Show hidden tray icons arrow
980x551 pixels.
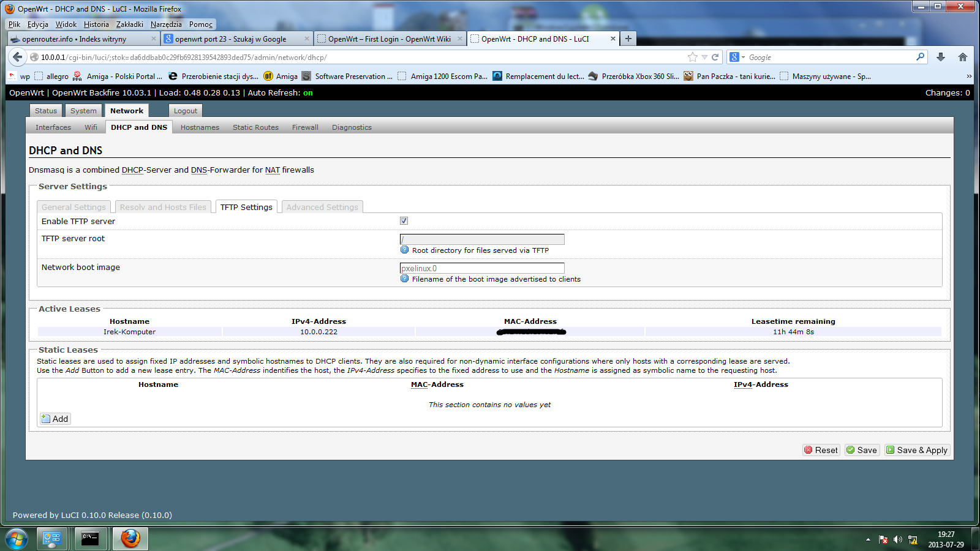click(868, 539)
